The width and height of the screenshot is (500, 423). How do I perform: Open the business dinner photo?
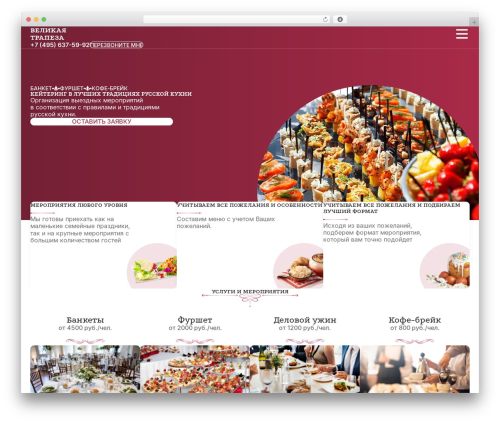tap(305, 369)
